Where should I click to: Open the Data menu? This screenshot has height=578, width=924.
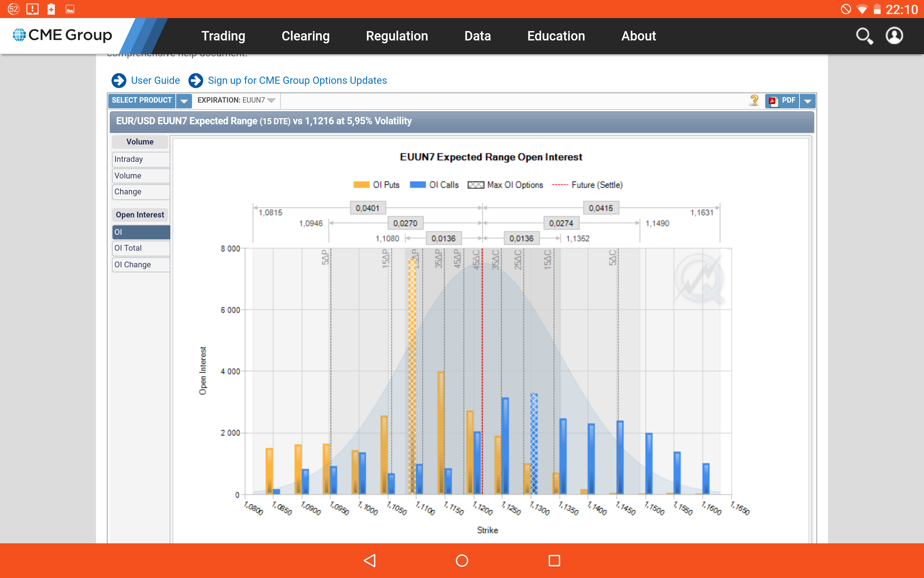(x=478, y=36)
